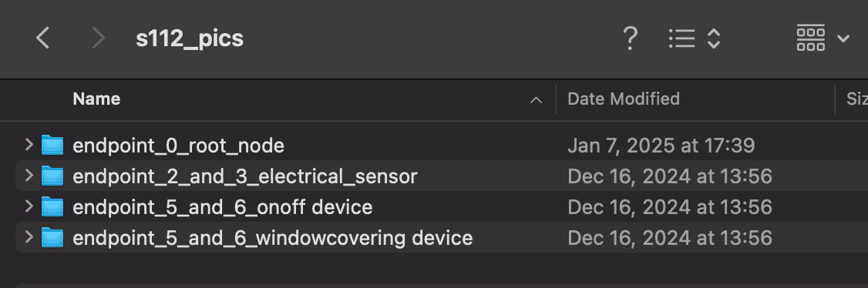The image size is (868, 288).
Task: Click the endpoint_0_root_node folder icon
Action: coord(52,146)
